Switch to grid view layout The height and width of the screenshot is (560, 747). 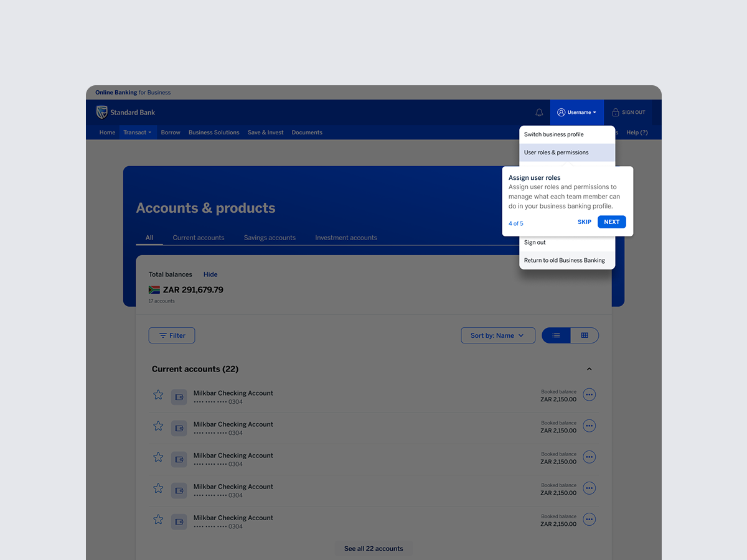click(x=585, y=335)
